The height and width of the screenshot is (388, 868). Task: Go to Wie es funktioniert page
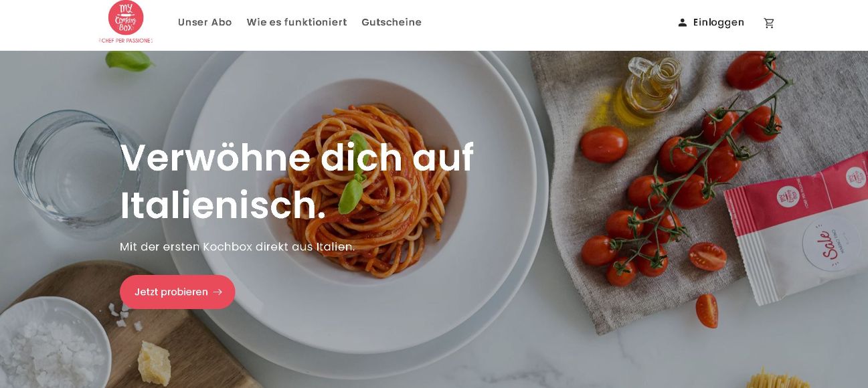coord(296,22)
